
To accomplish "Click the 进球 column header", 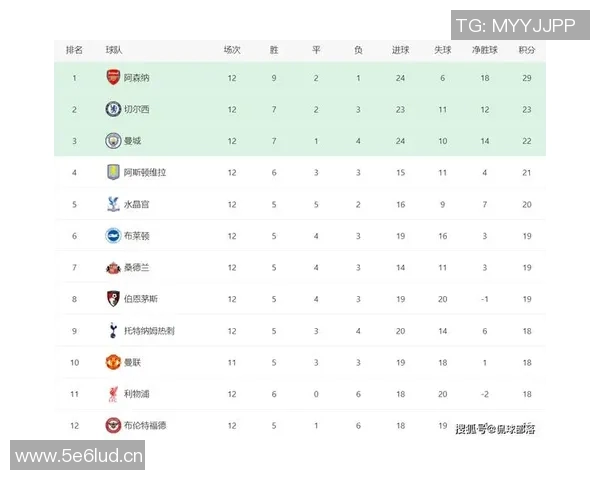I will point(400,50).
